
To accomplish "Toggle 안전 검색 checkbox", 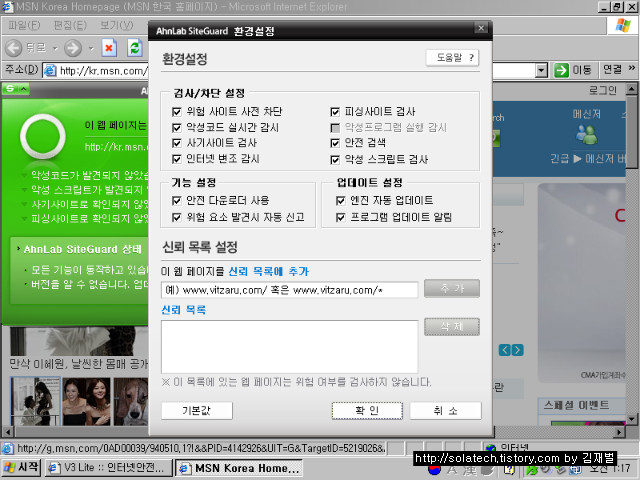I will 335,143.
